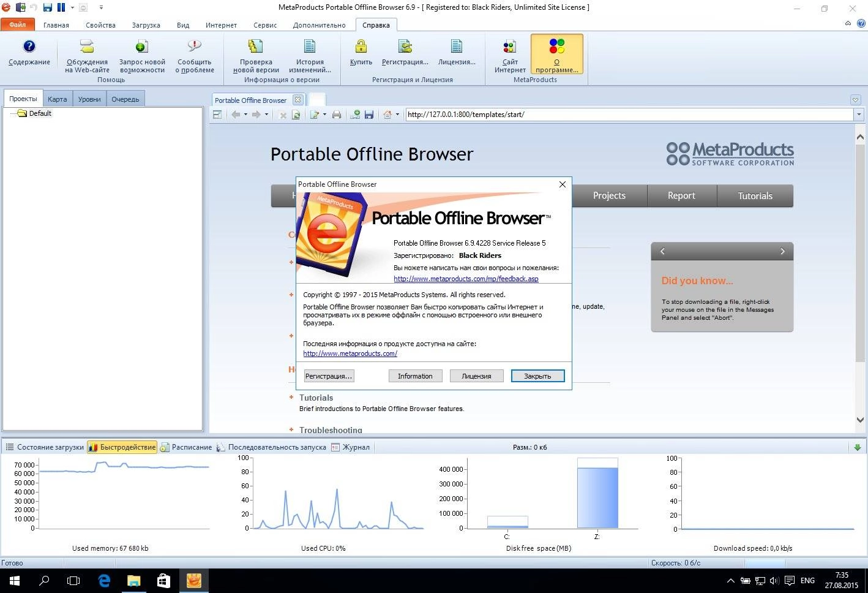Open customize quick access toolbar dropdown

click(101, 7)
